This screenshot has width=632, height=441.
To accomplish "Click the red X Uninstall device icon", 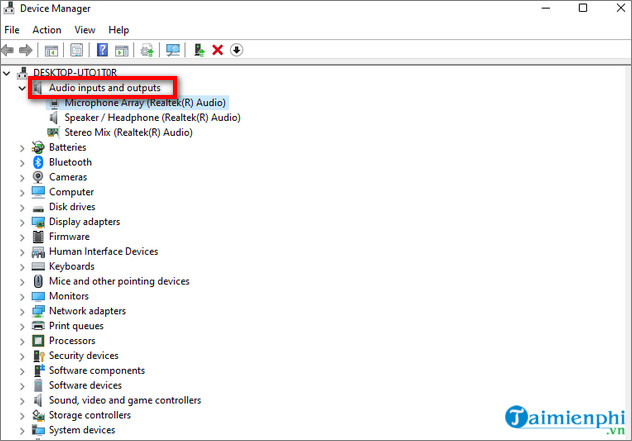I will pos(217,50).
